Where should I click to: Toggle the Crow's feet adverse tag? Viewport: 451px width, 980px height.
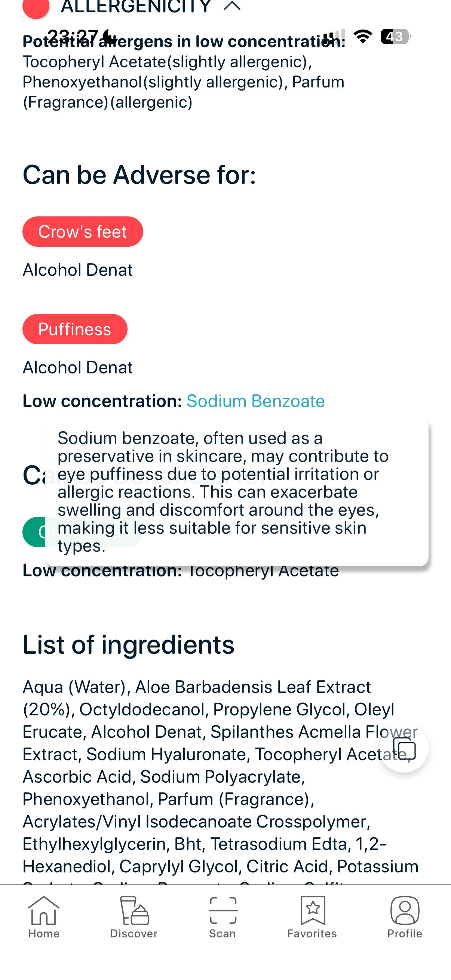pos(83,231)
